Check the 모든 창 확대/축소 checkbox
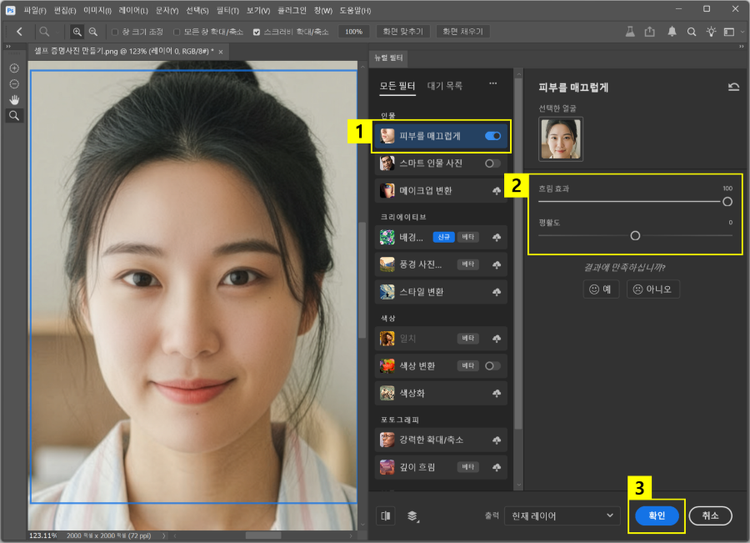750x543 pixels. coord(176,32)
